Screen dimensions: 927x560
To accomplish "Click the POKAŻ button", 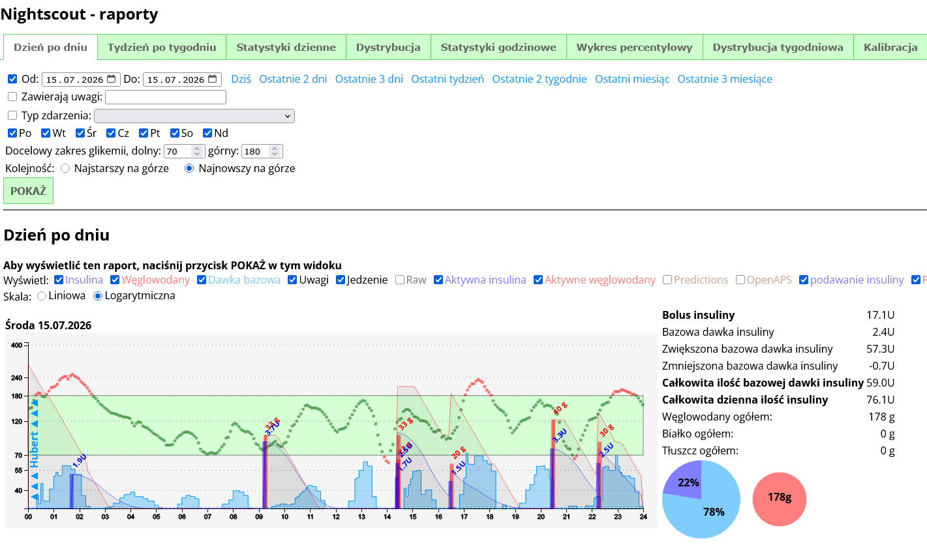I will click(28, 191).
